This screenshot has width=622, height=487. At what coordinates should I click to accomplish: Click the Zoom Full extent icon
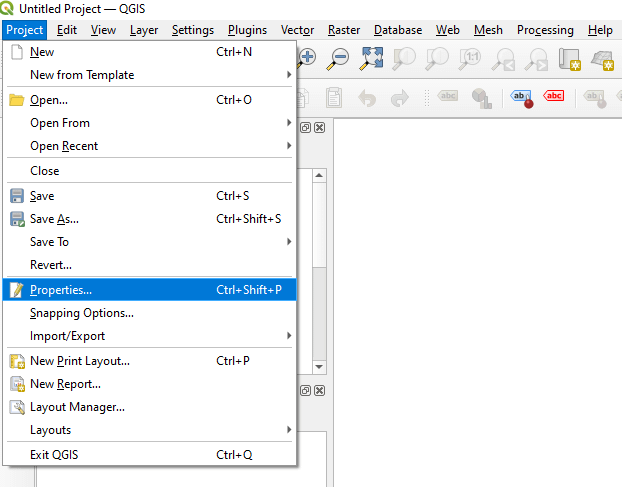(x=371, y=58)
